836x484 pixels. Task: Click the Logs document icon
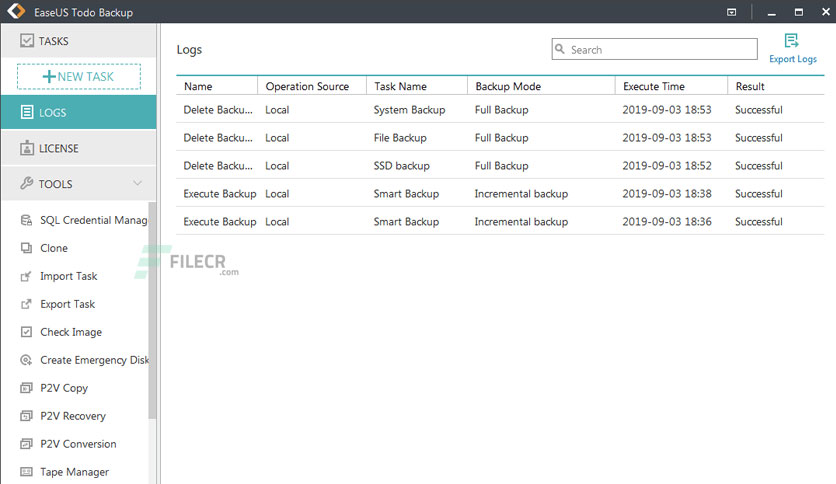click(27, 112)
